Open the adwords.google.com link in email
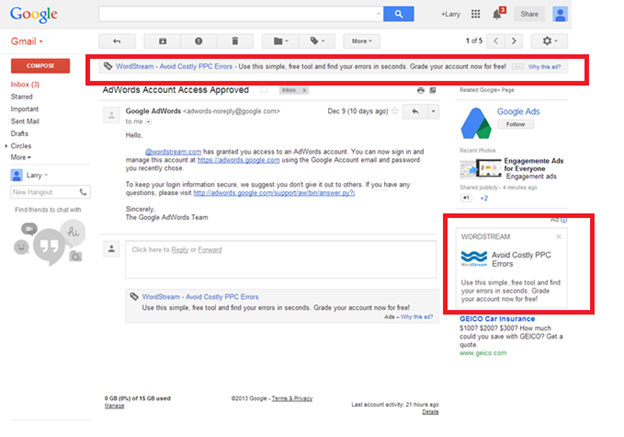 238,160
